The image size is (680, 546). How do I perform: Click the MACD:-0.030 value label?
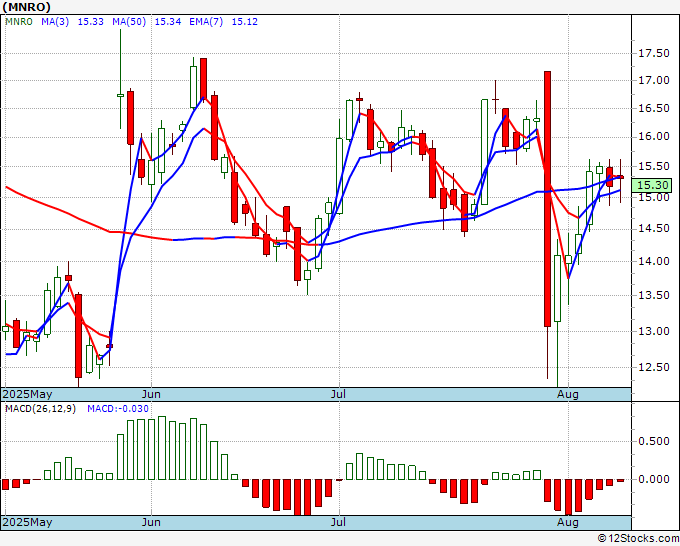tap(118, 409)
